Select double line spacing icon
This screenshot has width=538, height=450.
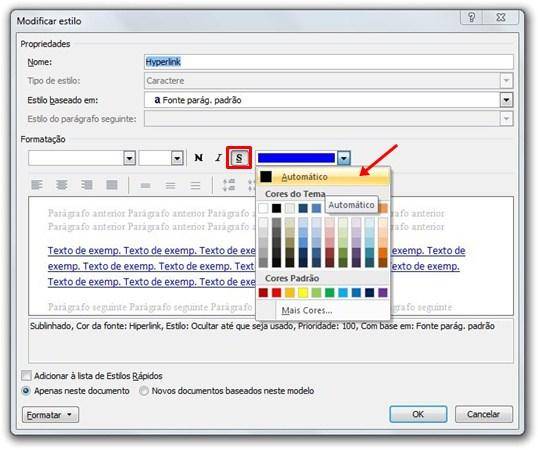[x=195, y=186]
